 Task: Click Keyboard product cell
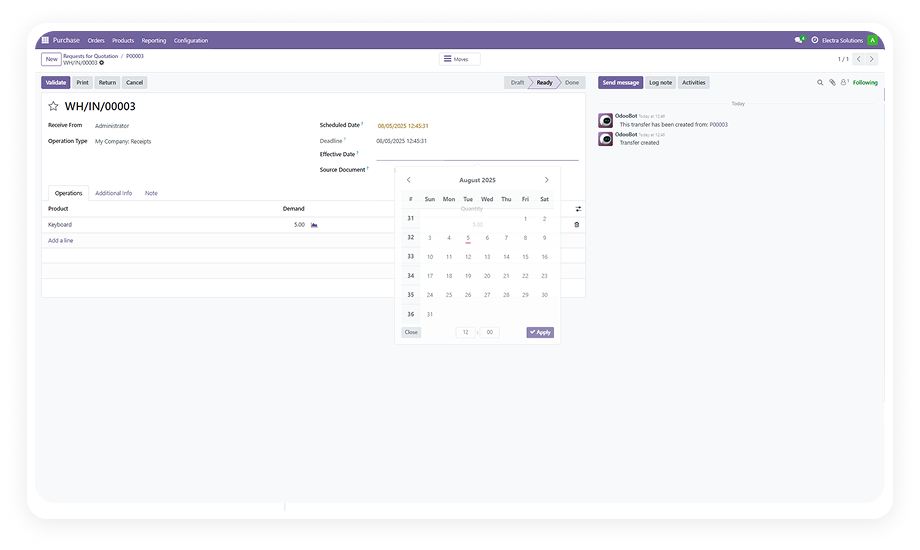tap(60, 225)
